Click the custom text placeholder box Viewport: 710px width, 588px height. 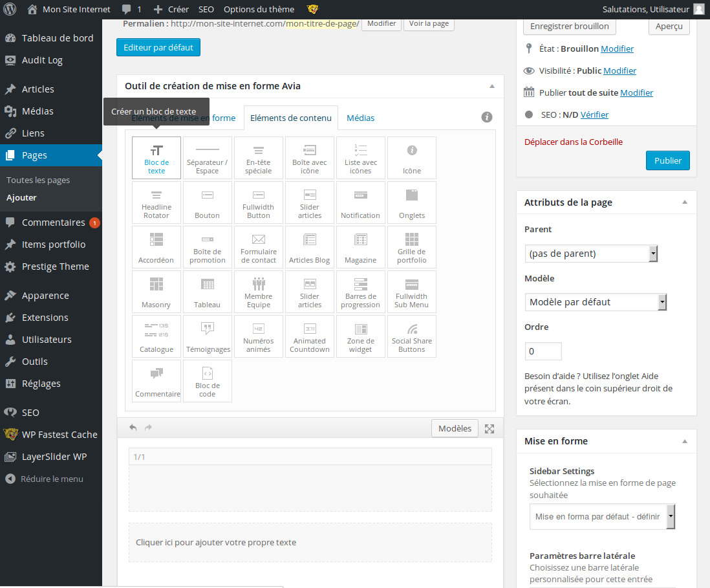click(x=310, y=542)
